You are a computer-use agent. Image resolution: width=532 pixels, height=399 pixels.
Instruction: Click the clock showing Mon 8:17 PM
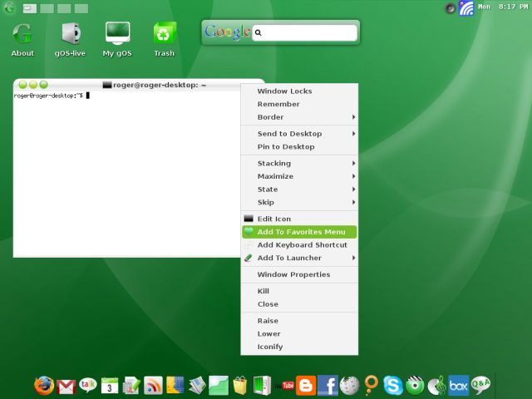[503, 7]
